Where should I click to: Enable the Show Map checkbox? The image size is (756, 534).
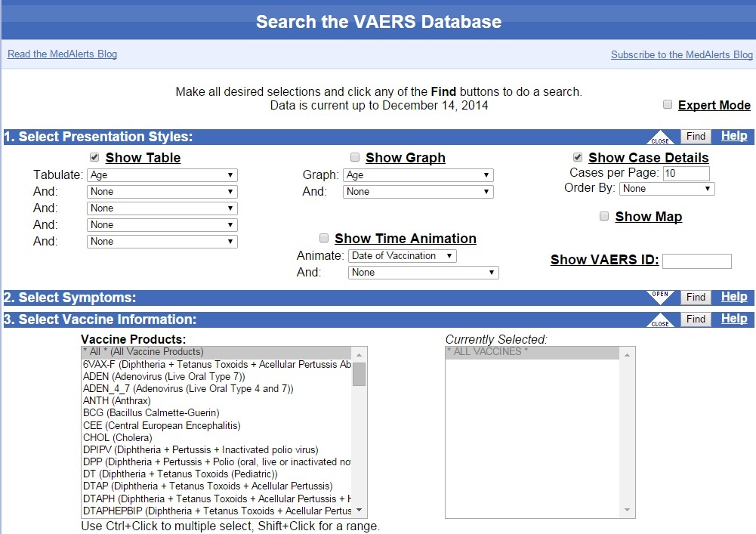pos(604,216)
